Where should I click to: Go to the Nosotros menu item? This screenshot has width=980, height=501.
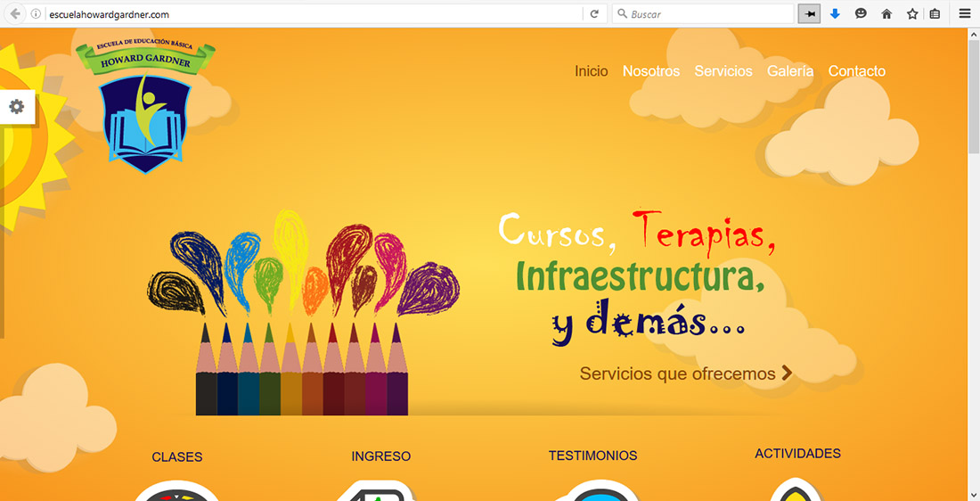[x=650, y=71]
